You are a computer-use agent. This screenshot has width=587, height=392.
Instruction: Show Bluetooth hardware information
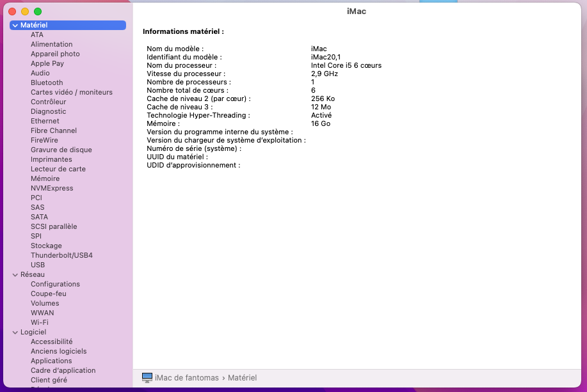click(47, 82)
